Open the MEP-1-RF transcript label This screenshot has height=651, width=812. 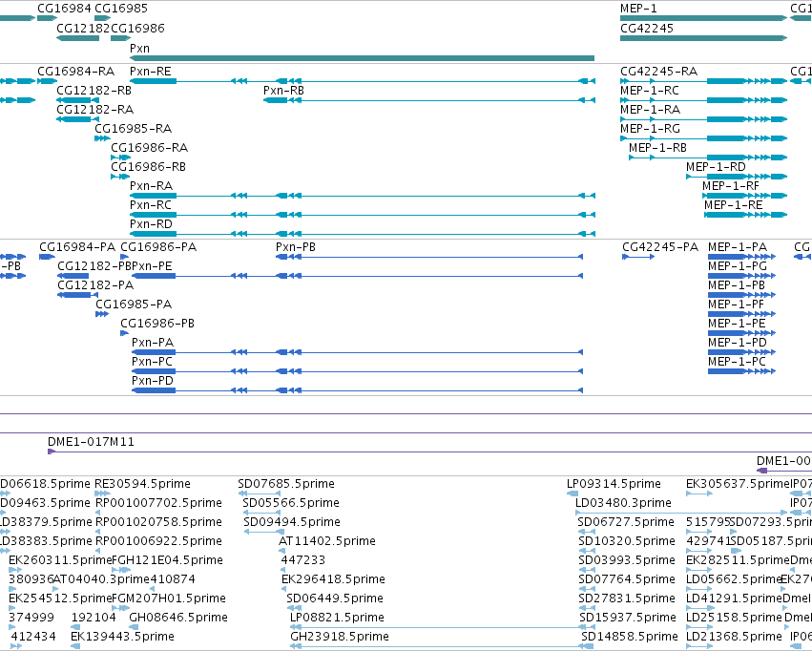[731, 186]
